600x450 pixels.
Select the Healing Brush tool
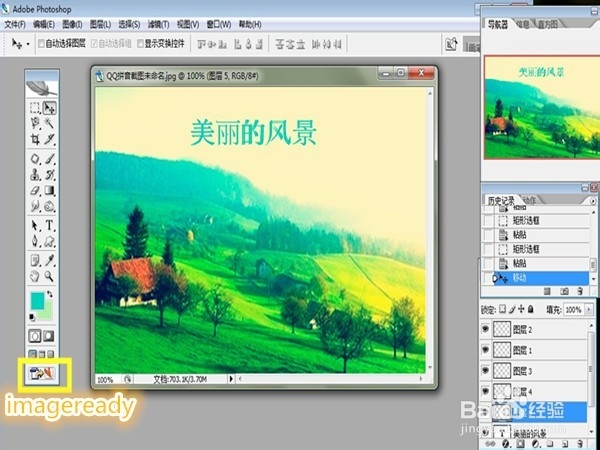35,159
